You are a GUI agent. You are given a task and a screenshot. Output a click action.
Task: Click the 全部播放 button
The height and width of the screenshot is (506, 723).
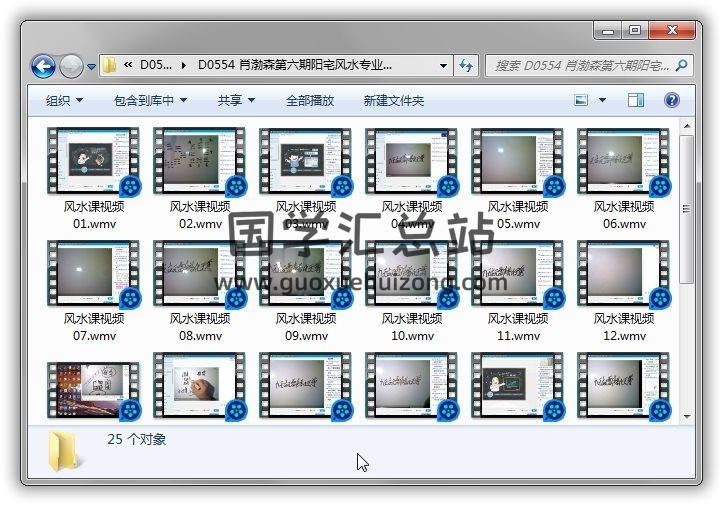click(x=310, y=101)
